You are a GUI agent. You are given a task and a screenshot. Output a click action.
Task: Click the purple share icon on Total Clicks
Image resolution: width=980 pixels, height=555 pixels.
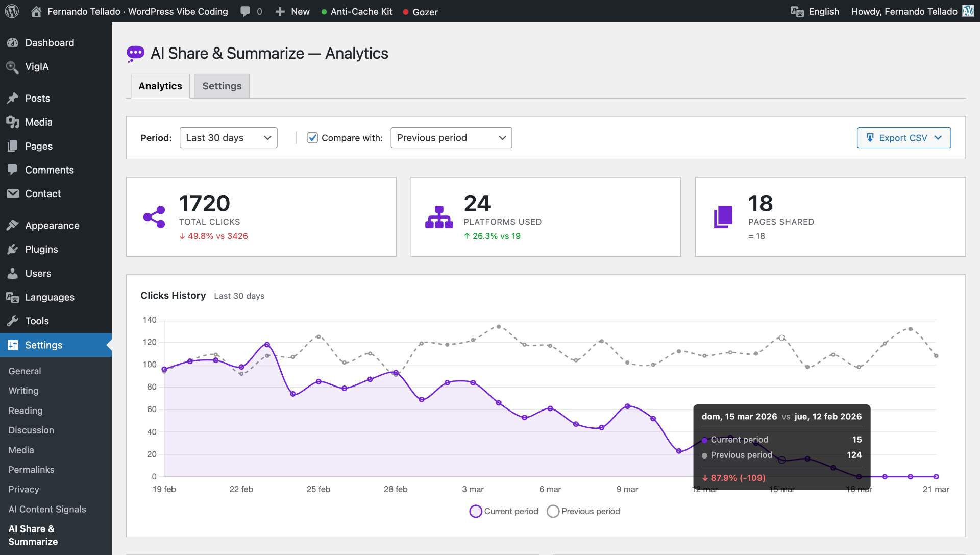click(154, 217)
